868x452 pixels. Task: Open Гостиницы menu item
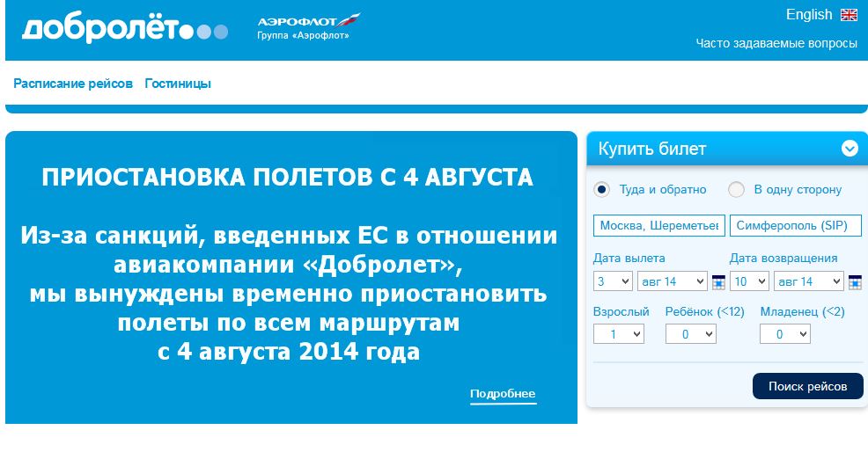pos(178,84)
